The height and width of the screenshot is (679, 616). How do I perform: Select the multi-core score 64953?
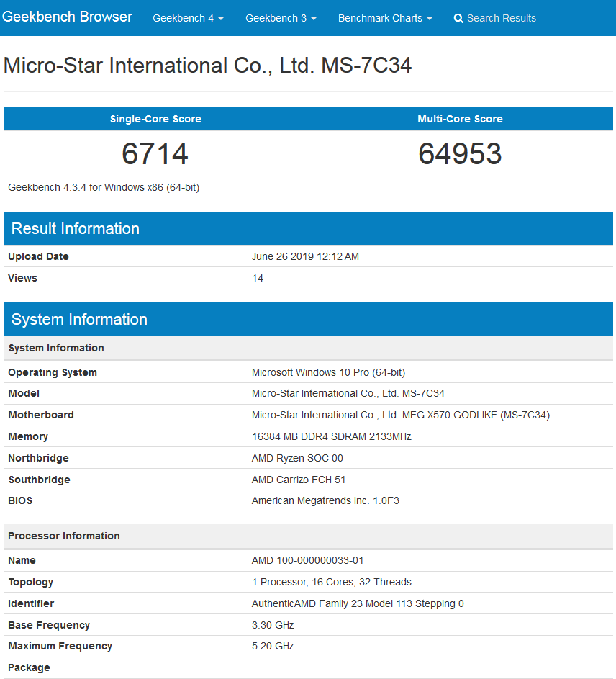point(460,153)
